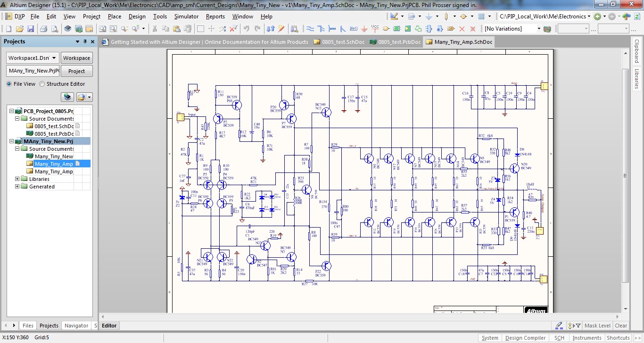The image size is (644, 343).
Task: Click the Open document folder icon
Action: (x=20, y=29)
